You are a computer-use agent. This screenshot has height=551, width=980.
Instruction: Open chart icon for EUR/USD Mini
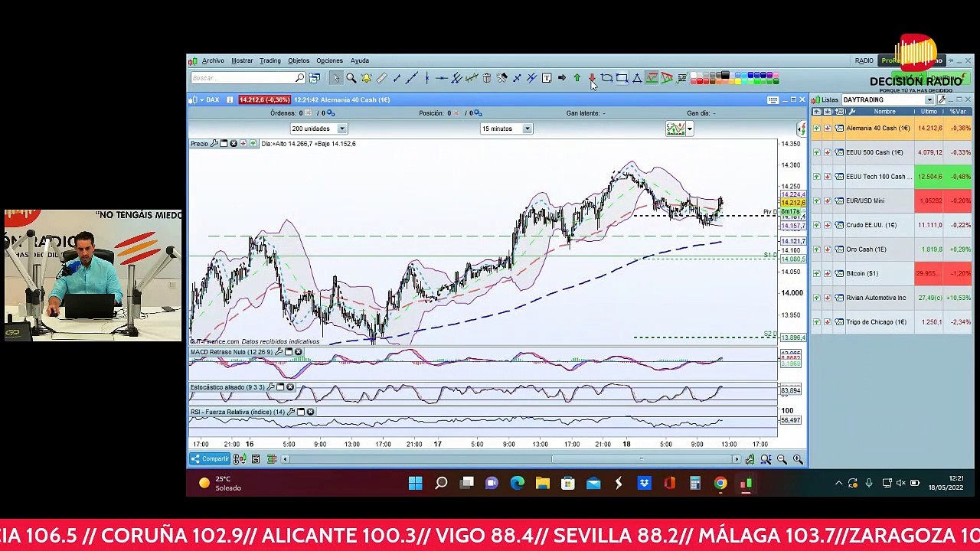tap(839, 201)
